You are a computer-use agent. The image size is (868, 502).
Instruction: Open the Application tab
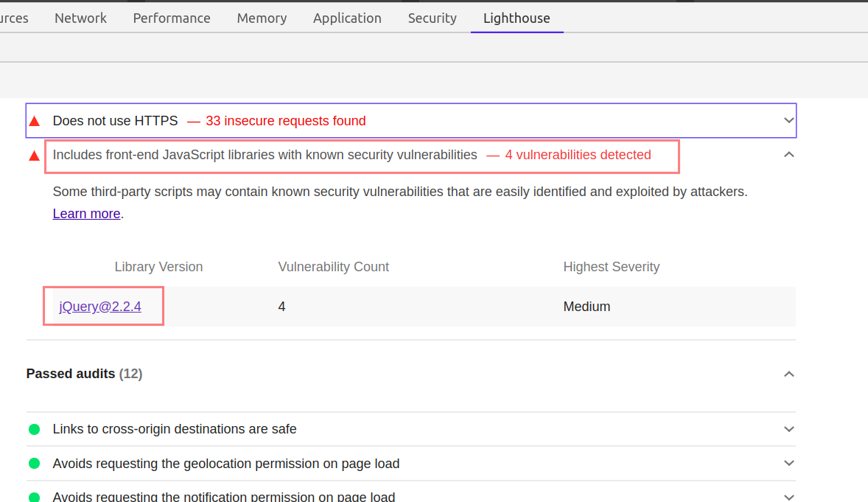(347, 18)
